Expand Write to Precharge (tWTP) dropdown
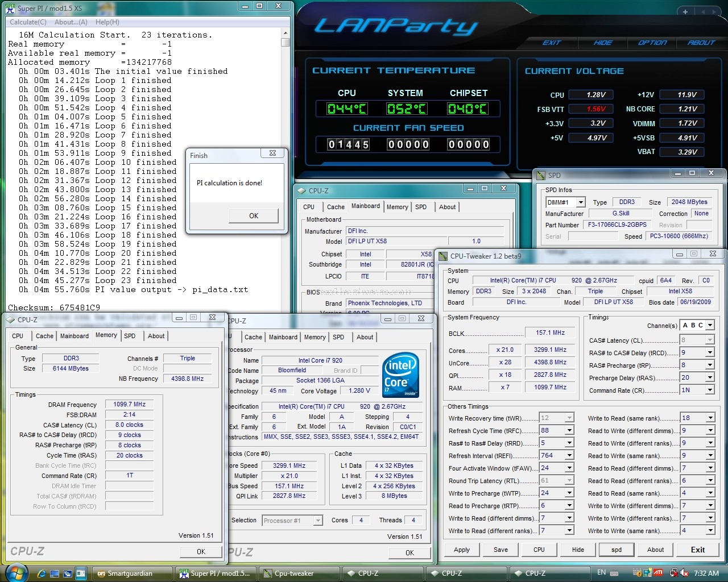Screen dimensions: 728x582 pos(569,493)
